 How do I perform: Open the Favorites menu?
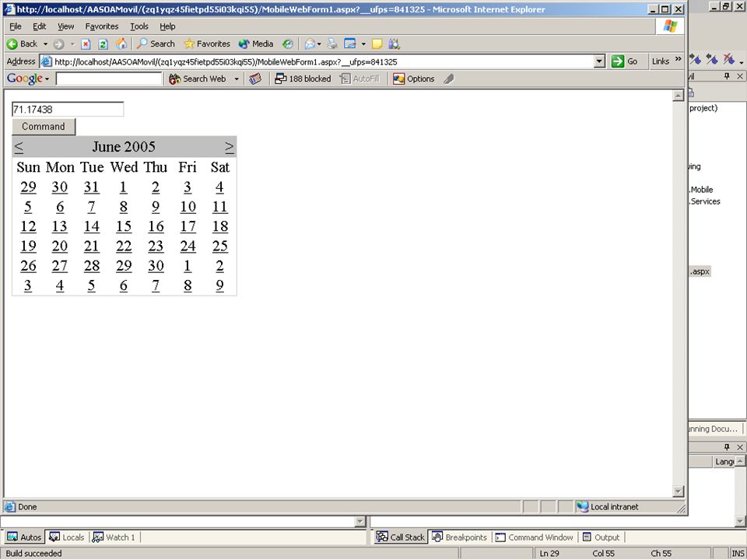(x=101, y=26)
